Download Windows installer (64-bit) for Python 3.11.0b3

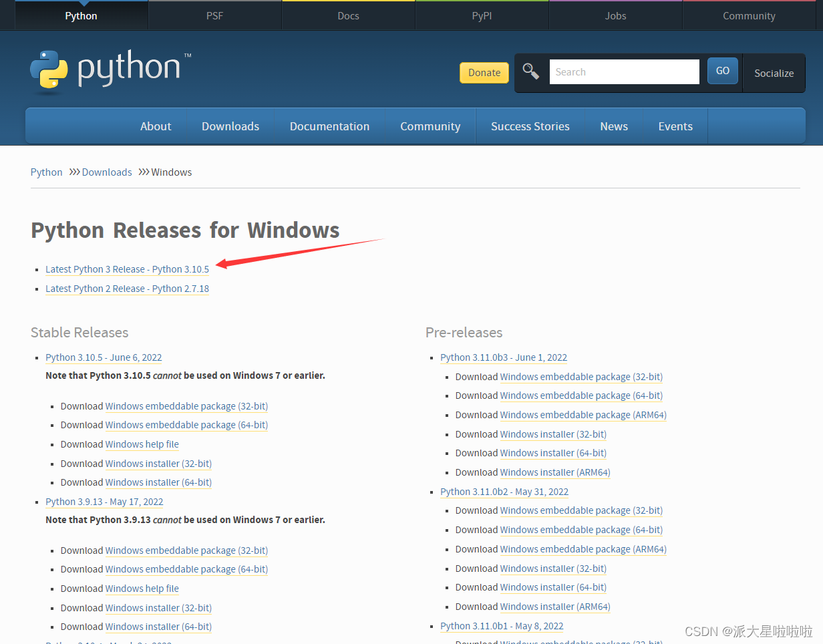(x=553, y=453)
